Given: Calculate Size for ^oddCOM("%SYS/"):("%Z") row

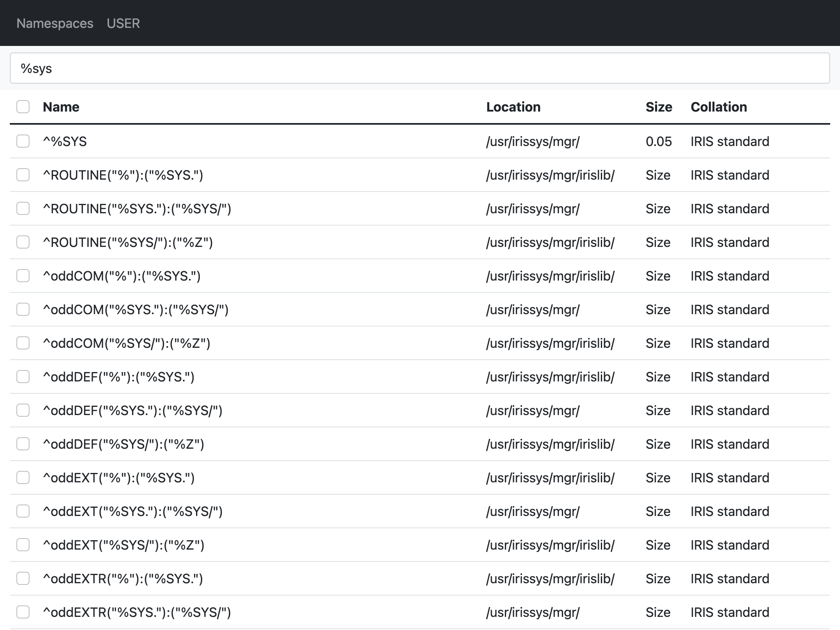Looking at the screenshot, I should tap(657, 343).
